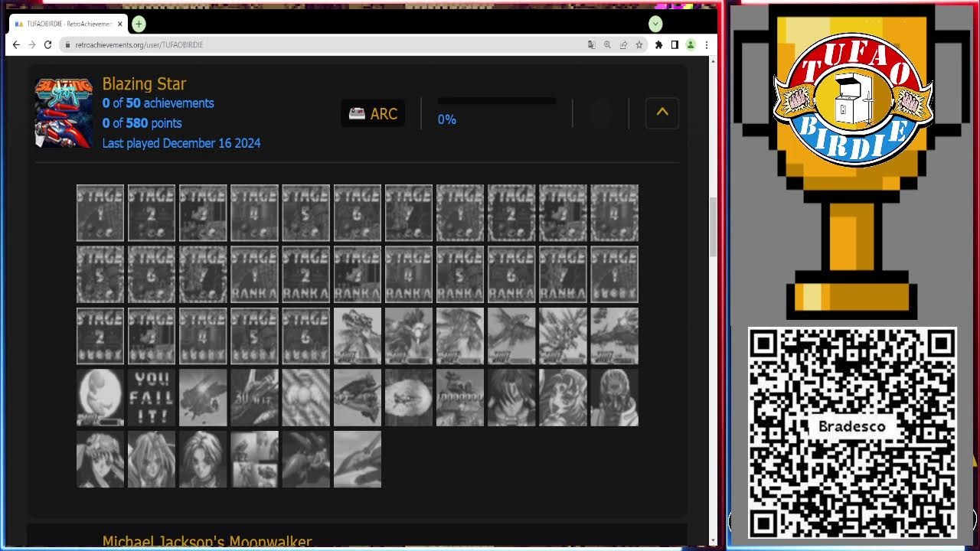Open the tab search dropdown arrow

(x=655, y=24)
